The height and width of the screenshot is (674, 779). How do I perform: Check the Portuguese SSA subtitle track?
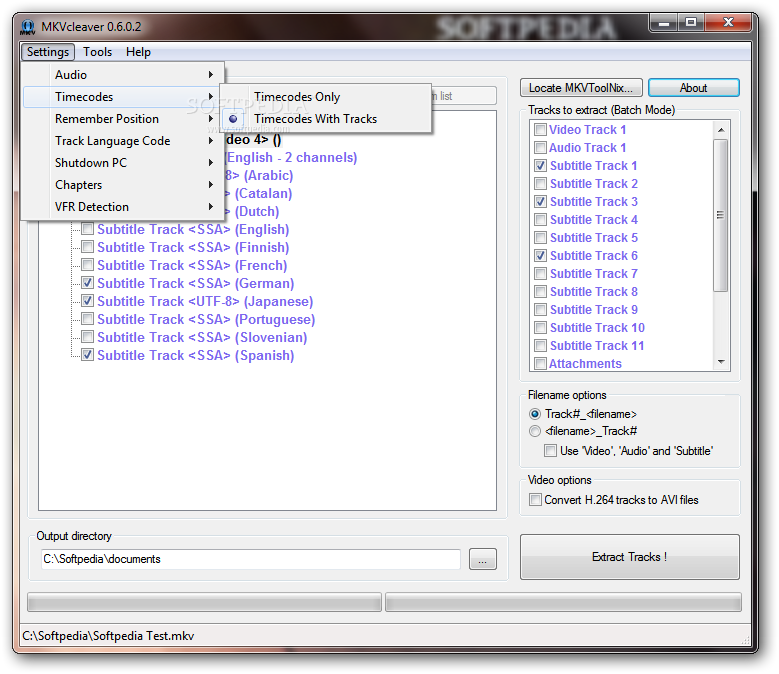(x=87, y=319)
